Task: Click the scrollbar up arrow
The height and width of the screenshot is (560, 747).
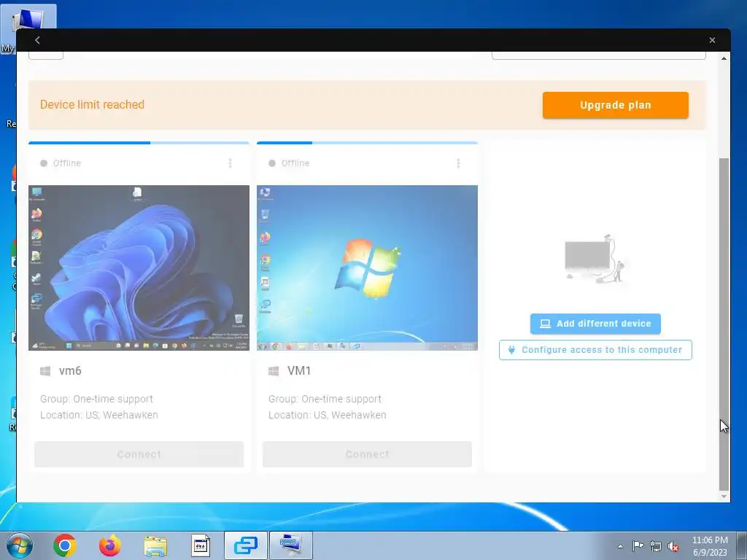Action: click(x=724, y=58)
